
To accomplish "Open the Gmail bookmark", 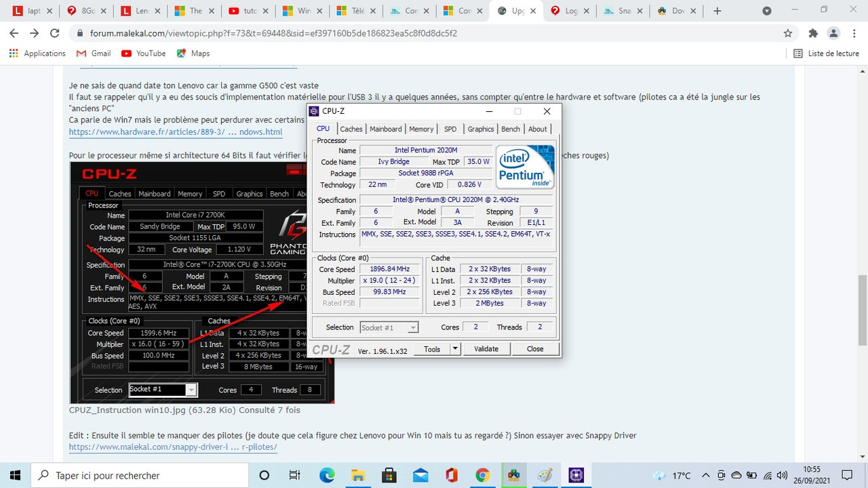I will pos(94,54).
